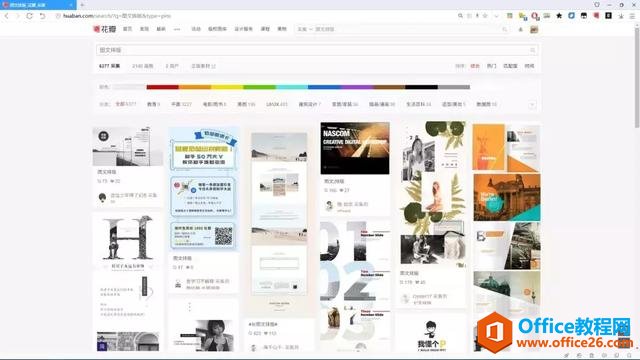
Task: Open the orange brochure layout pin
Action: point(507,148)
